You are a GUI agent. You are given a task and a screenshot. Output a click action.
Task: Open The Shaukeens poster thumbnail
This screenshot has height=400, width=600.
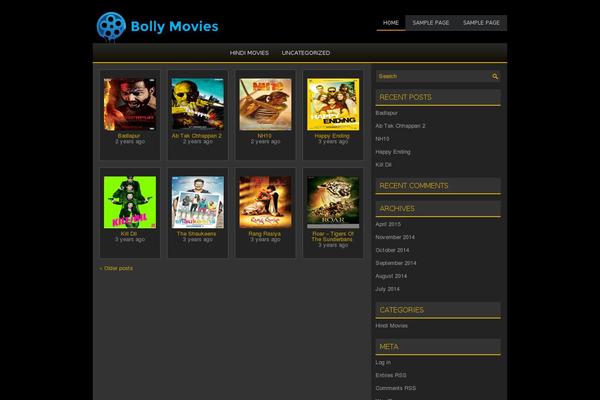197,202
